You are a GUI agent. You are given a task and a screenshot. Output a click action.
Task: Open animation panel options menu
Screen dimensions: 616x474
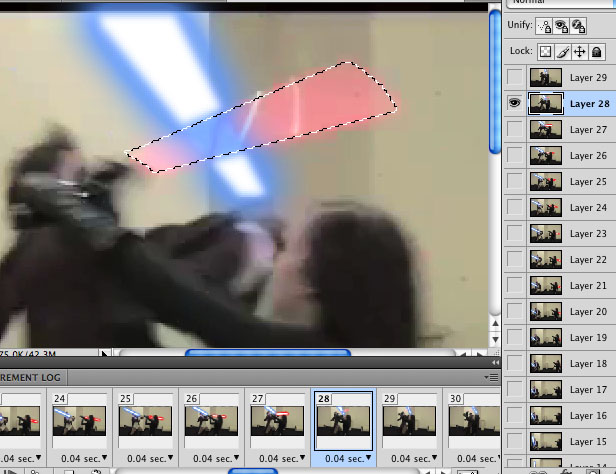click(491, 378)
